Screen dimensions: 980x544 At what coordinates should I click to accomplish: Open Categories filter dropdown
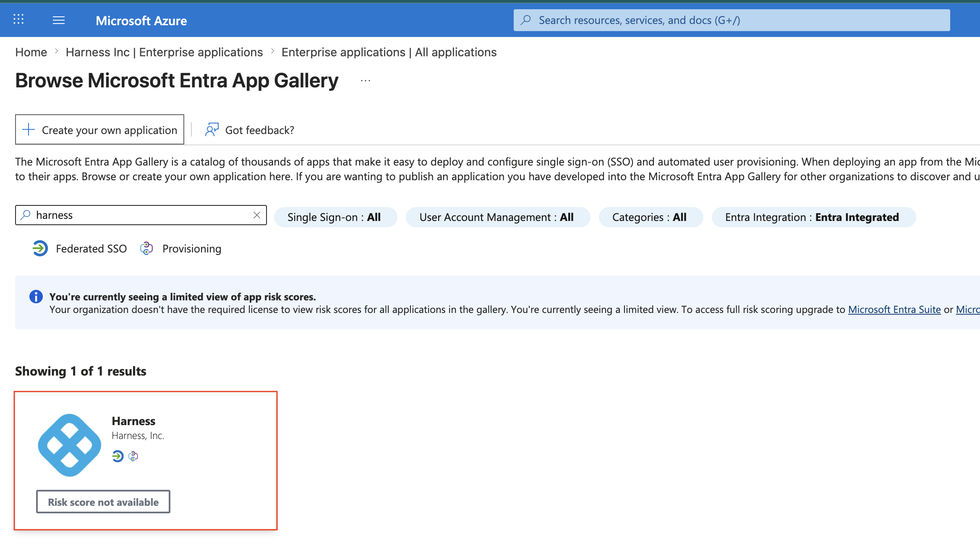650,217
